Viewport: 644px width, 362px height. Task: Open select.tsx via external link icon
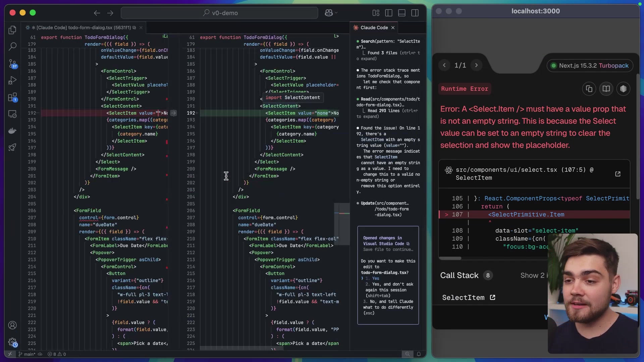[x=618, y=174]
